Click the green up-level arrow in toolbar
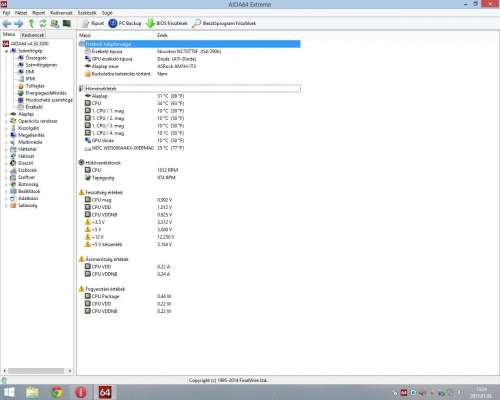500x400 pixels. coord(31,23)
